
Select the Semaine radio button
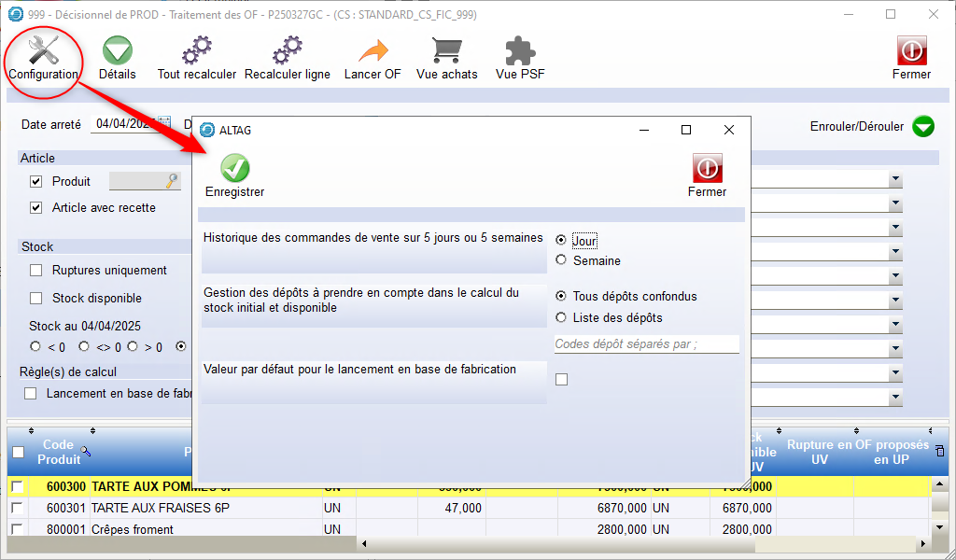561,260
